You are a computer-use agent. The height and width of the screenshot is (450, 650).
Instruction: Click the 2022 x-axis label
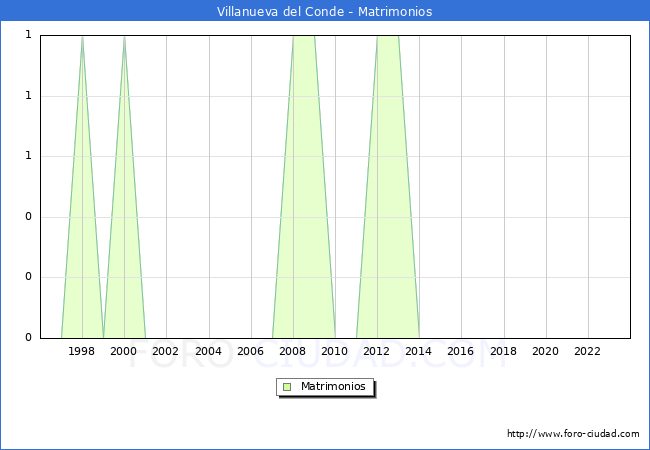coord(587,351)
